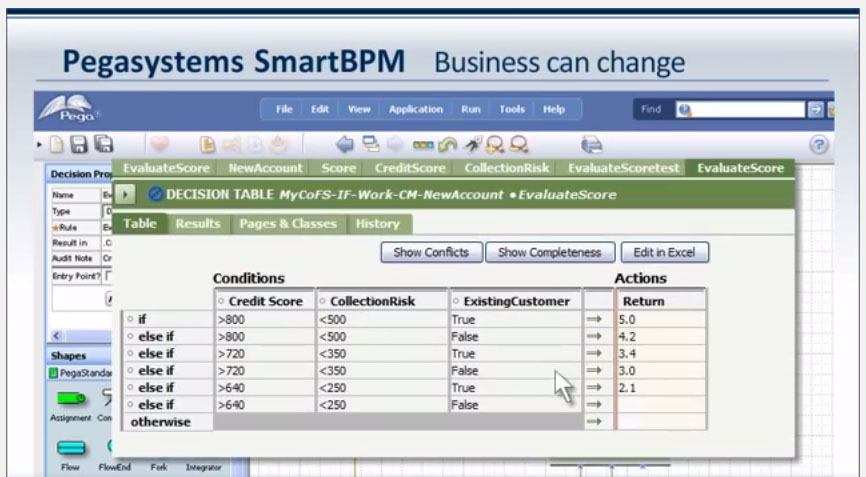Click the Find go arrow button
This screenshot has height=477, width=866.
point(816,109)
